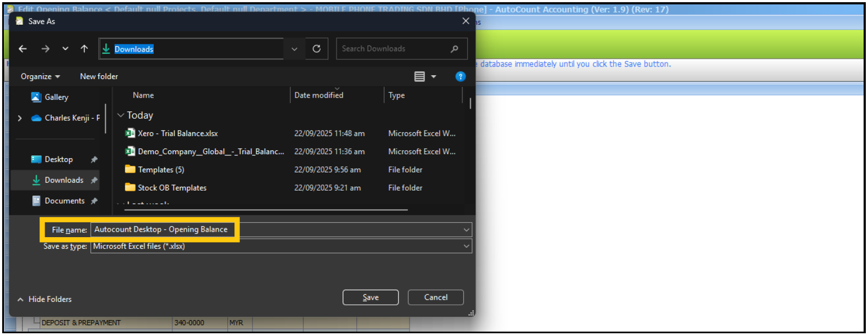Expand the File name dropdown arrow
This screenshot has height=336, width=868.
click(467, 229)
